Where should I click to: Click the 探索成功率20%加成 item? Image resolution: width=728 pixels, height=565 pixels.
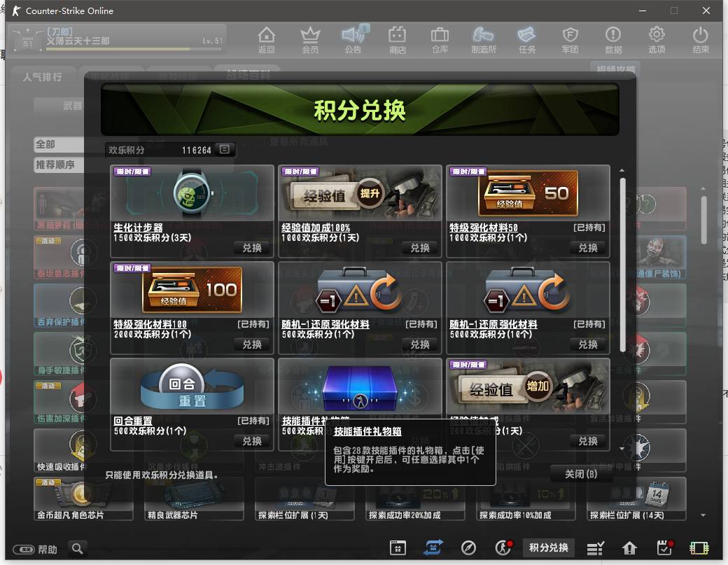click(x=415, y=499)
